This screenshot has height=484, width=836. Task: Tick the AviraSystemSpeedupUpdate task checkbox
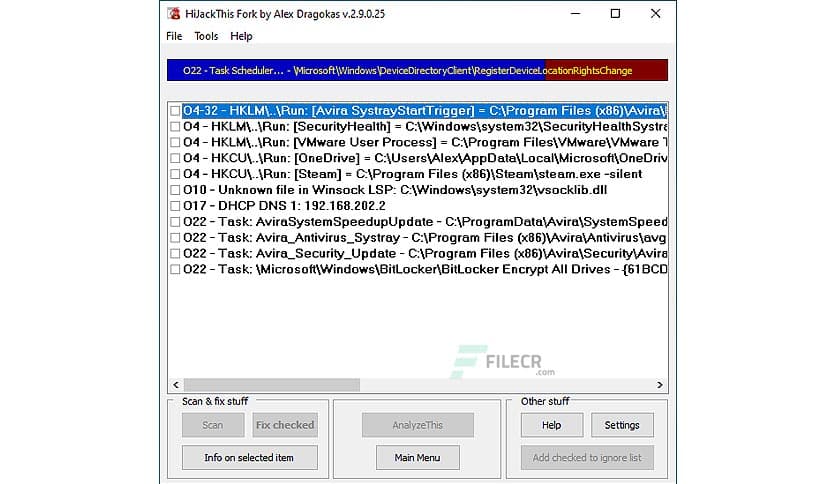[x=175, y=222]
